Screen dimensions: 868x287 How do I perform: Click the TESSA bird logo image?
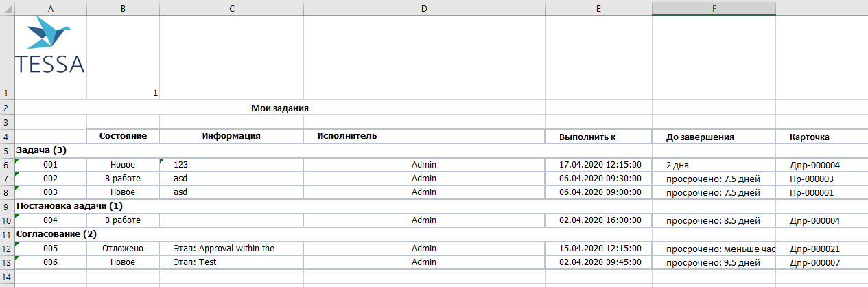(50, 45)
